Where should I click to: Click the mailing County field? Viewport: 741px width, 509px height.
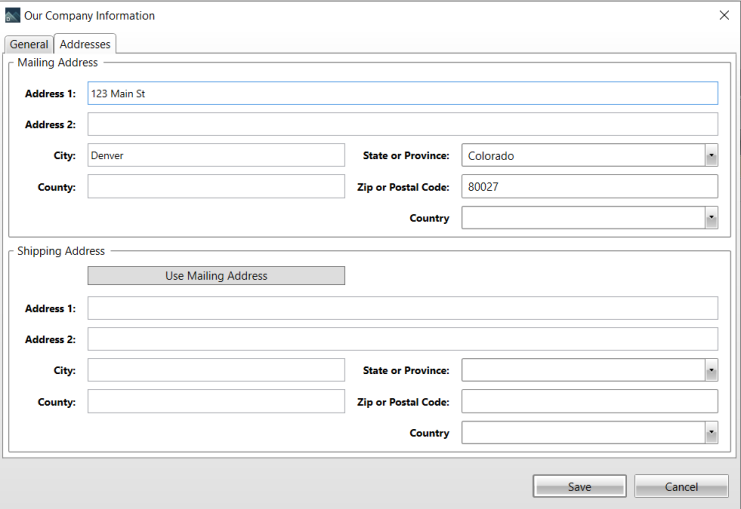(x=216, y=187)
